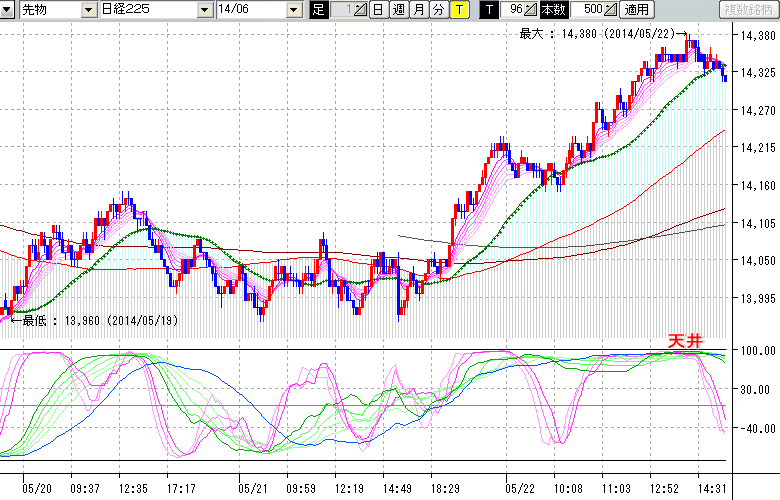Screen dimensions: 780x500
Task: Click the 500 bar count input field
Action: coord(585,10)
